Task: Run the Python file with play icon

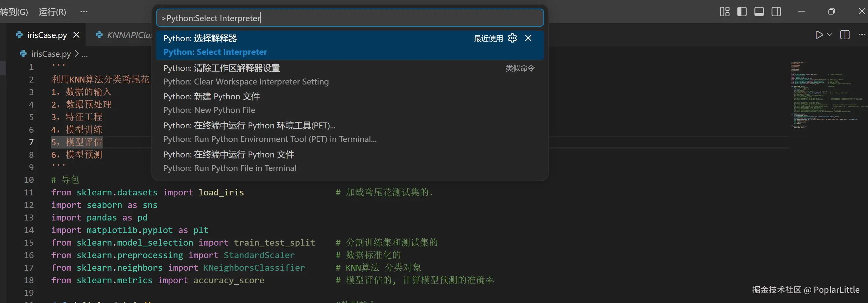Action: [819, 35]
